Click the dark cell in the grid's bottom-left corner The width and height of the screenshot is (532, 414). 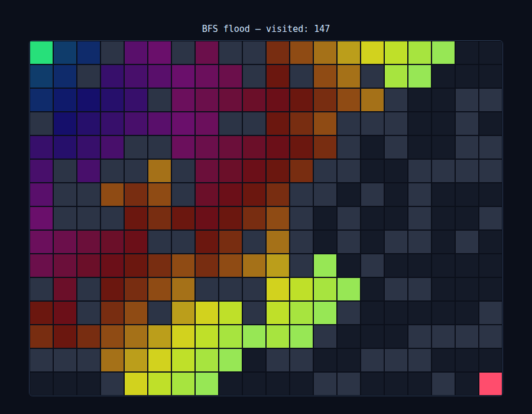41,384
